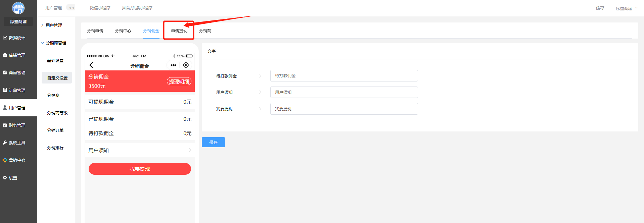Click the 已提现佣金 row in preview
Image resolution: width=644 pixels, height=223 pixels.
[140, 119]
